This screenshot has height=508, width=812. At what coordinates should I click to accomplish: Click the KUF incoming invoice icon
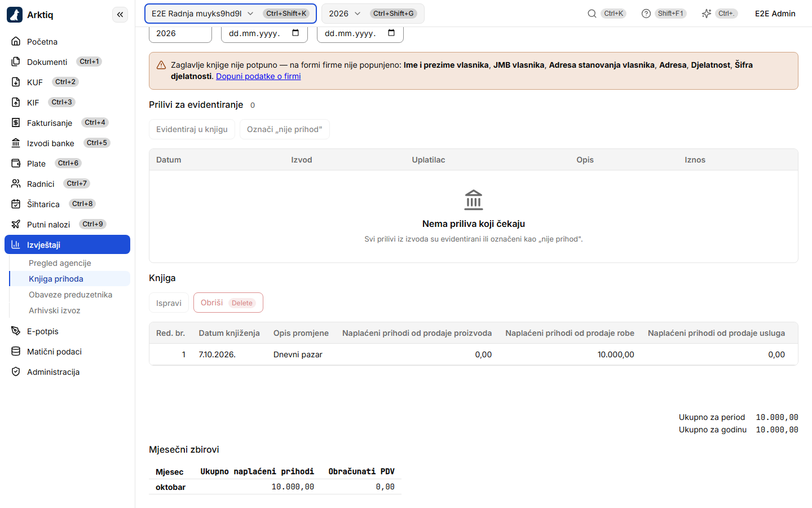(16, 82)
